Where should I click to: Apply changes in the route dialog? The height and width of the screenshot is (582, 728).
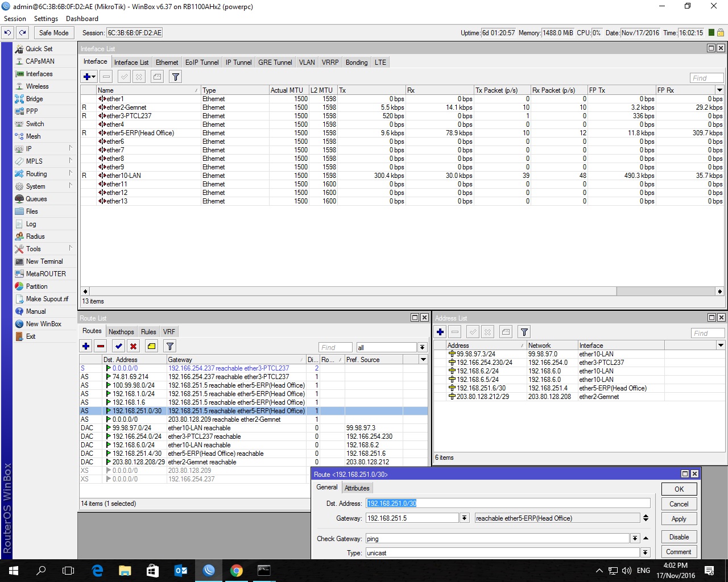679,518
